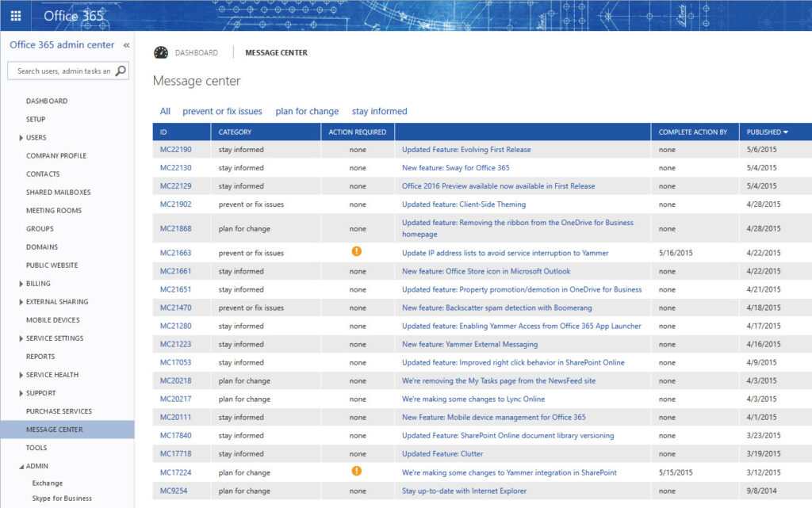Click the Action Required column header
Screen dimensions: 812x508
coord(358,132)
